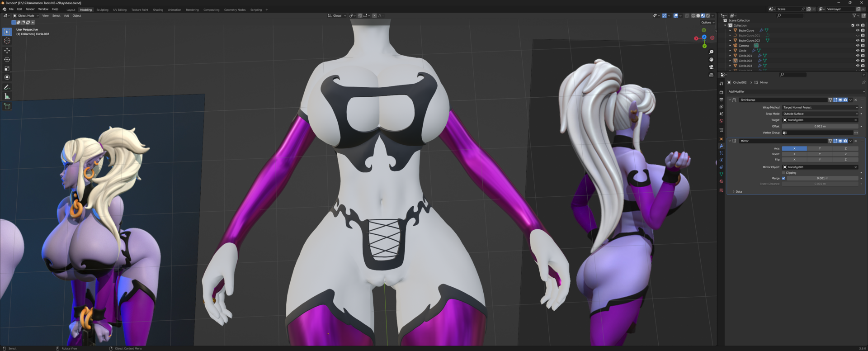Clear the Mirror Object transfig.001 field
Viewport: 868px width, 351px height.
click(x=855, y=167)
